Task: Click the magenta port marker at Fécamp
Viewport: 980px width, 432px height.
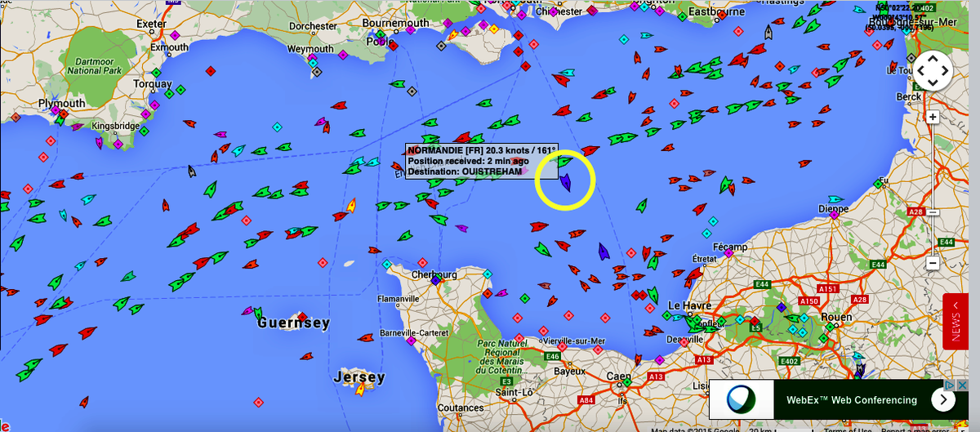Action: tap(728, 253)
